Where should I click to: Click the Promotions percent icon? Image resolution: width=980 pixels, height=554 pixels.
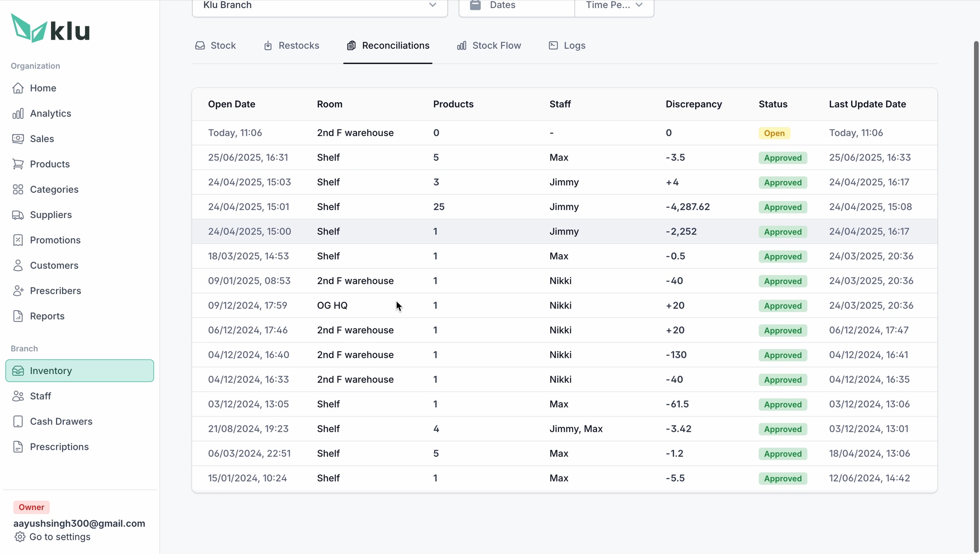[18, 240]
